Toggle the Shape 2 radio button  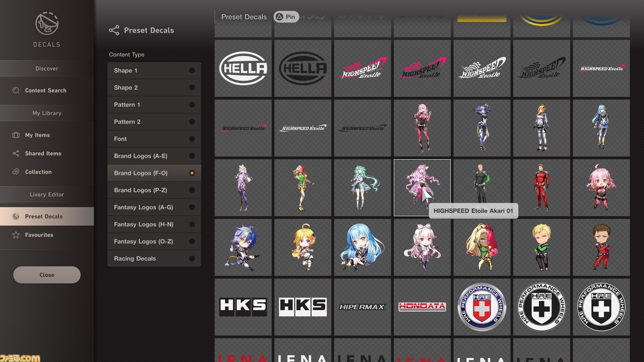pos(192,88)
